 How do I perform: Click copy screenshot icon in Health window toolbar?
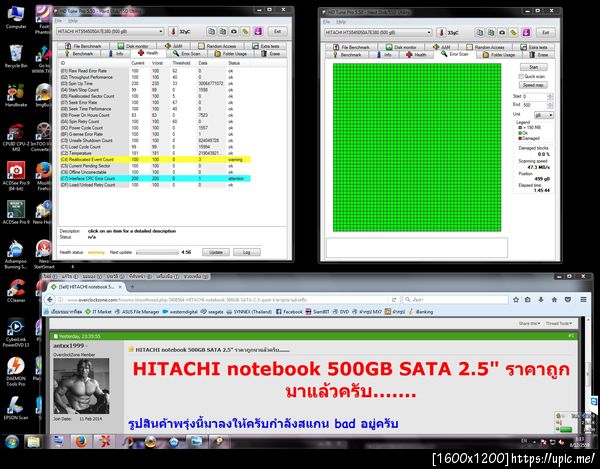tap(223, 31)
